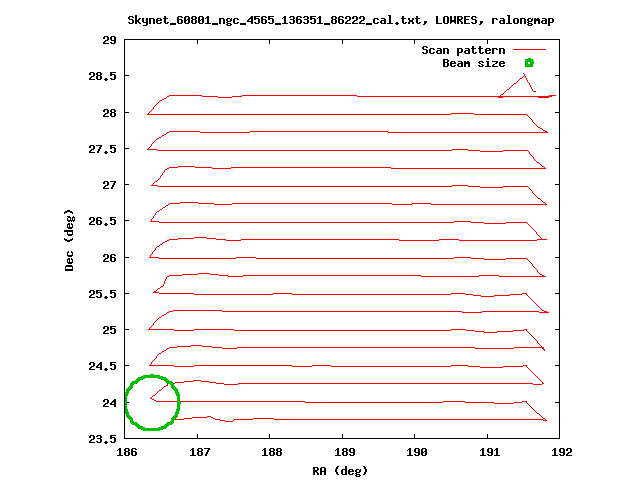Click the Dec tick label 24.5
This screenshot has width=640, height=480.
[102, 366]
